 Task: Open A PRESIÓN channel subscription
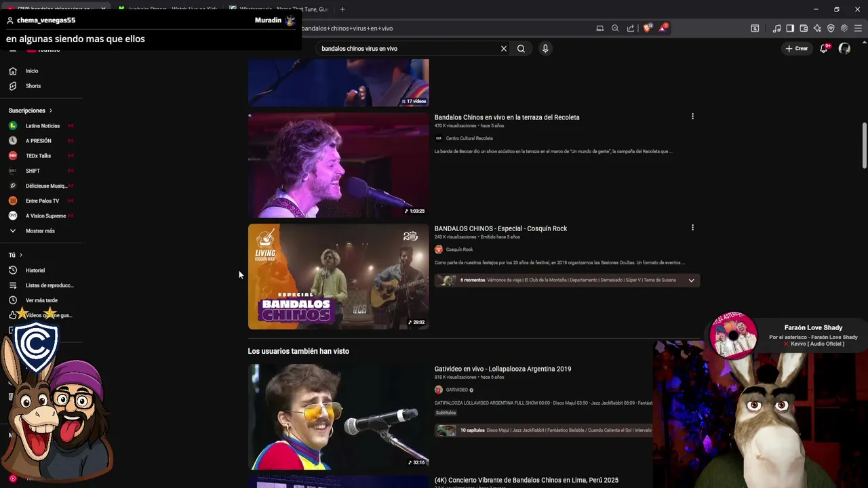[38, 141]
